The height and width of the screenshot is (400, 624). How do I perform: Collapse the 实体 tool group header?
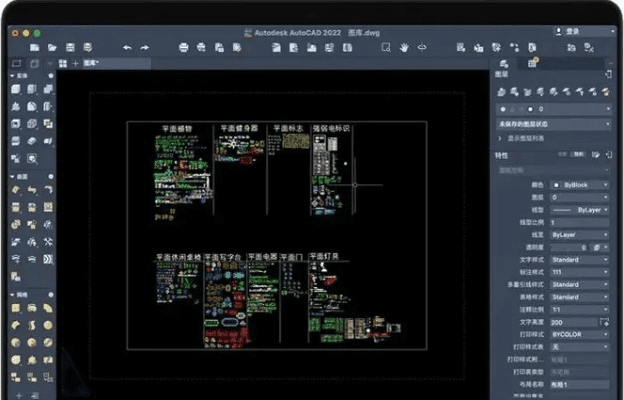[x=20, y=76]
